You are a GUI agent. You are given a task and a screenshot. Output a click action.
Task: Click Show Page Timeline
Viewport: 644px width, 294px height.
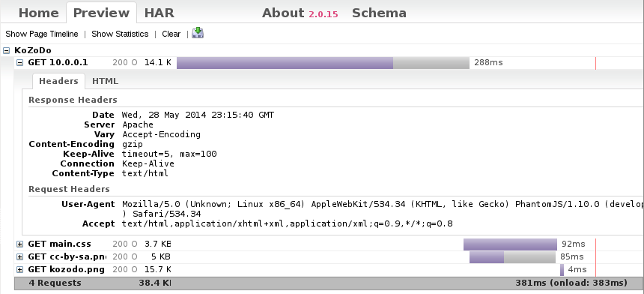click(42, 34)
